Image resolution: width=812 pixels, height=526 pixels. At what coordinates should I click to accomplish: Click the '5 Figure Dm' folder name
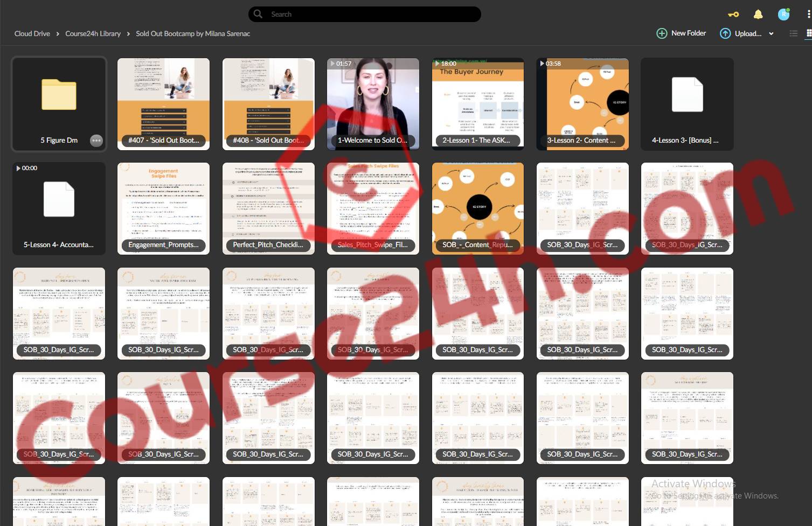(59, 141)
